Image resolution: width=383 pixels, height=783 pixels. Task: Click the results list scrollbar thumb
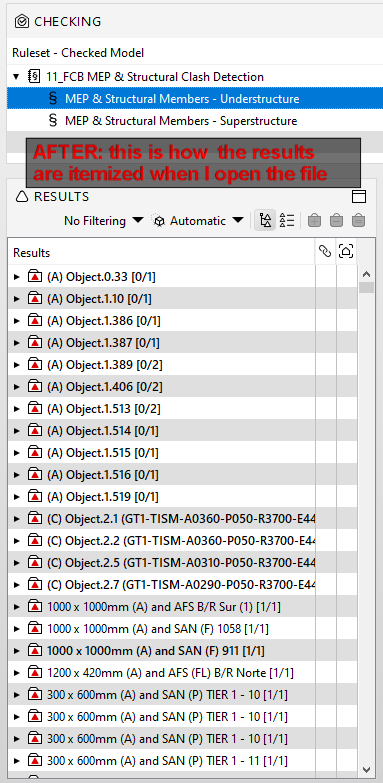click(x=367, y=287)
